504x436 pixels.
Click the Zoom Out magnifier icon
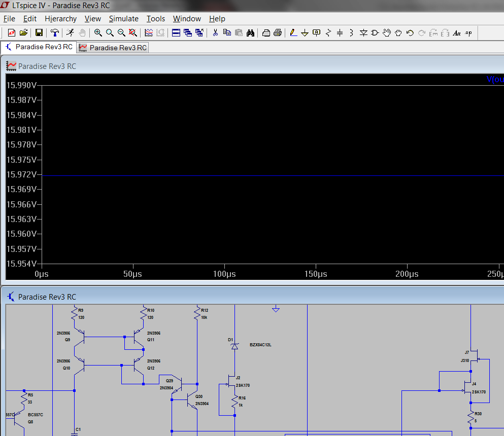click(x=121, y=33)
